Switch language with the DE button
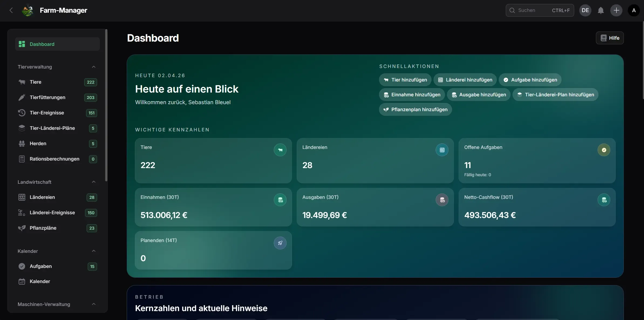This screenshot has height=320, width=644. (585, 10)
